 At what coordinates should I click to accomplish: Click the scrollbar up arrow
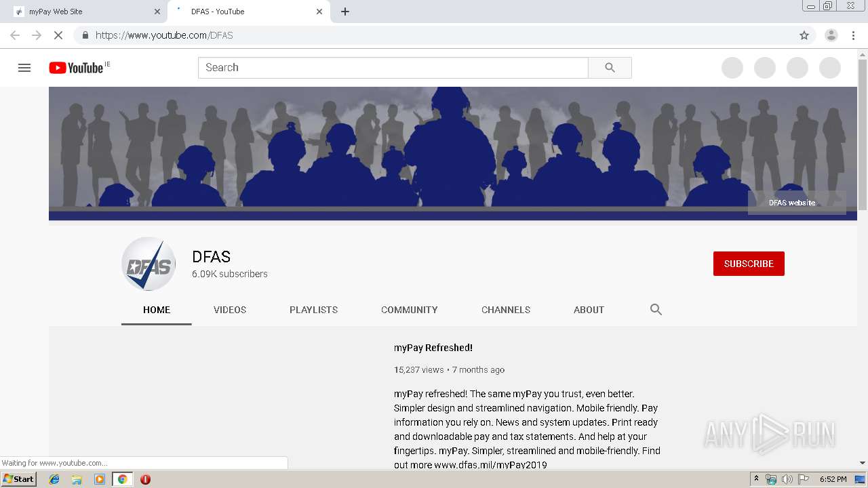pyautogui.click(x=863, y=54)
